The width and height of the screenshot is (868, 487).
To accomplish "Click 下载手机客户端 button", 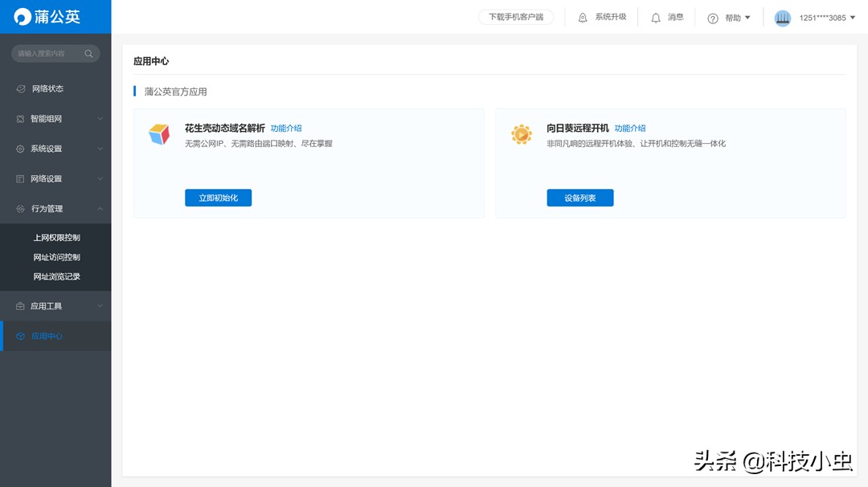I will click(x=516, y=17).
